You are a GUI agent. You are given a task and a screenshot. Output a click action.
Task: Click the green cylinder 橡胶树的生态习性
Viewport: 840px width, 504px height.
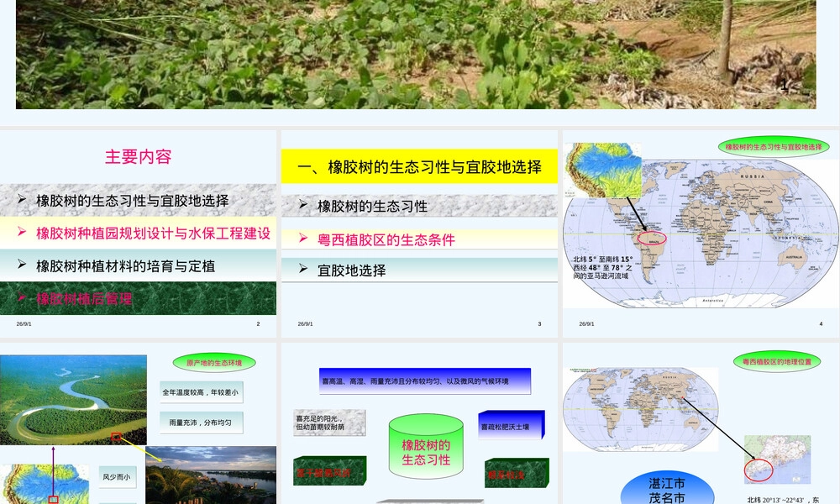tap(426, 447)
